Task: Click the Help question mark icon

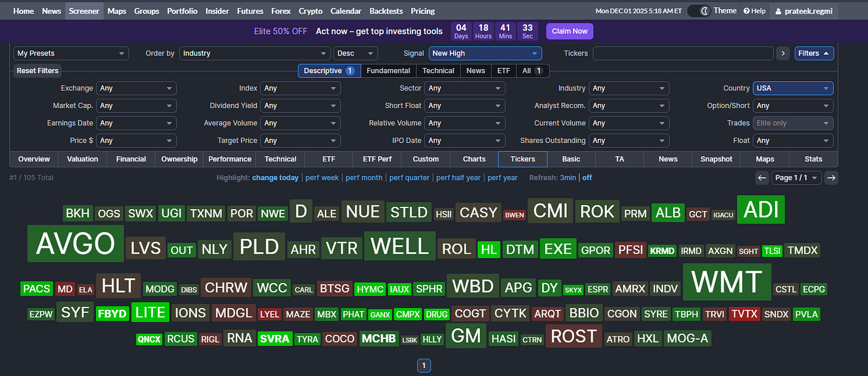Action: point(746,11)
